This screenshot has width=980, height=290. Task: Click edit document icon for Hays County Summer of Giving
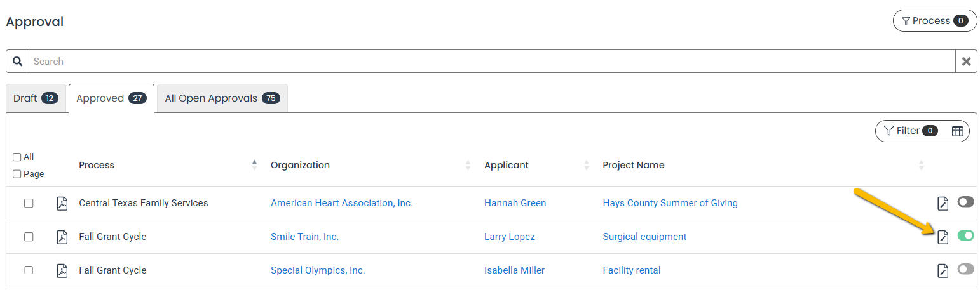[943, 203]
